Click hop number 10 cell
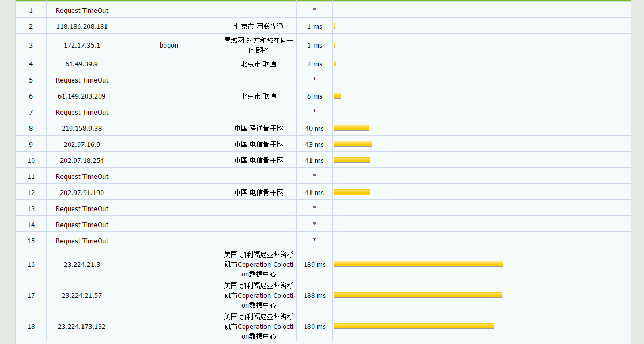This screenshot has height=344, width=644. (31, 160)
